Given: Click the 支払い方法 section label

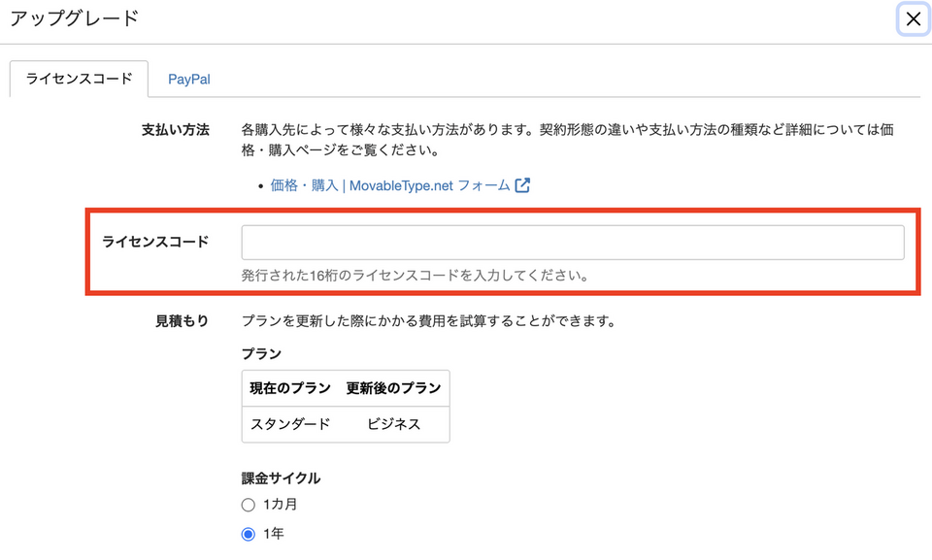Looking at the screenshot, I should pyautogui.click(x=176, y=130).
